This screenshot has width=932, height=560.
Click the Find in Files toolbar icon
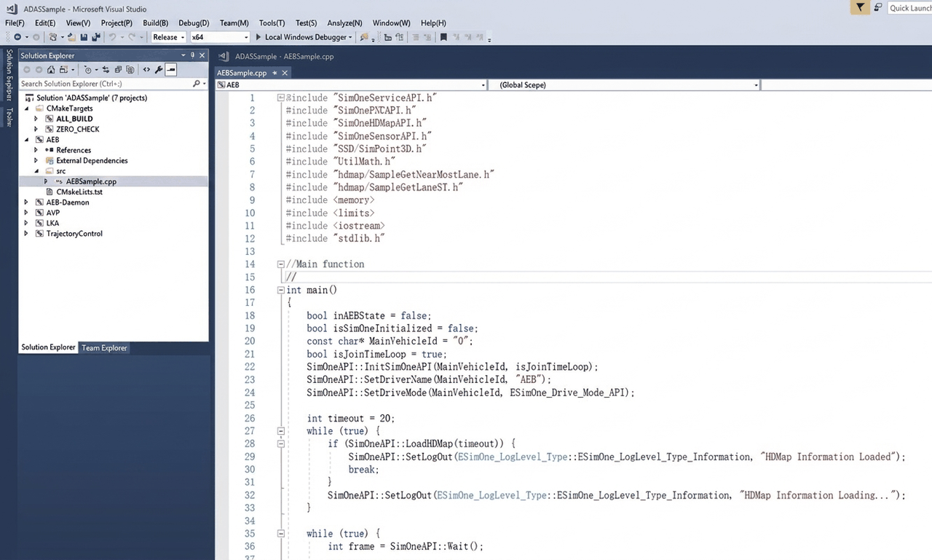click(364, 37)
